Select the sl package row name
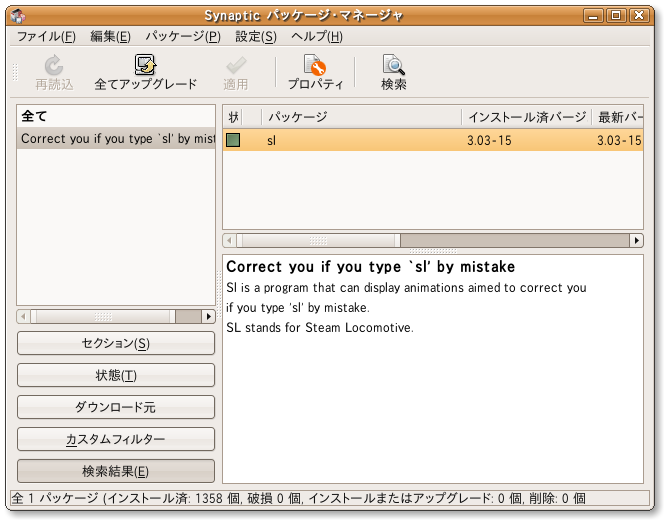The height and width of the screenshot is (520, 664). coord(271,141)
